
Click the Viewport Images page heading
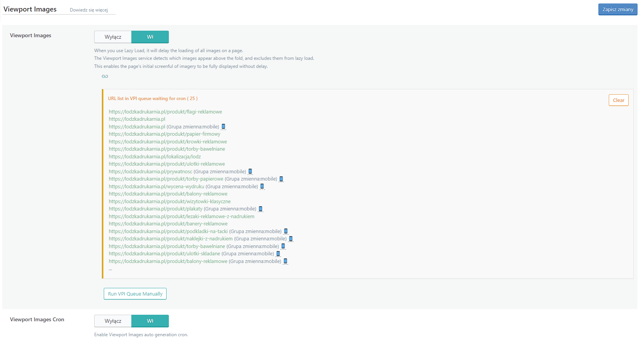click(x=30, y=9)
